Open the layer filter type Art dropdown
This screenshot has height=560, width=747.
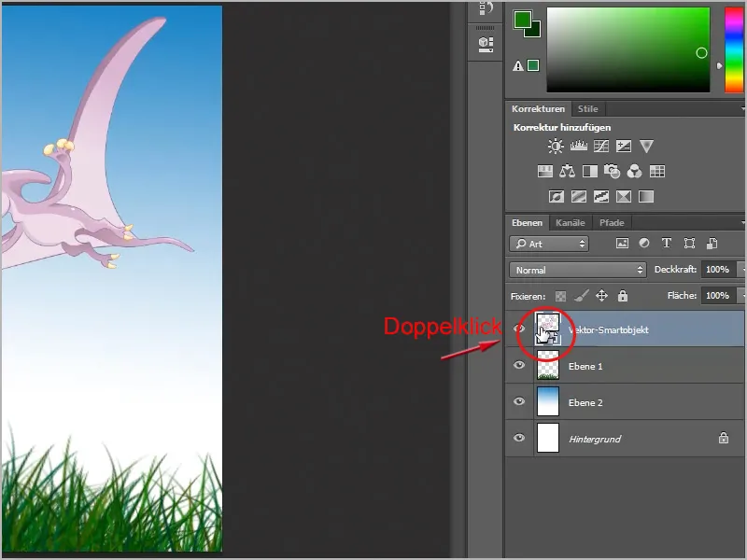(x=549, y=244)
